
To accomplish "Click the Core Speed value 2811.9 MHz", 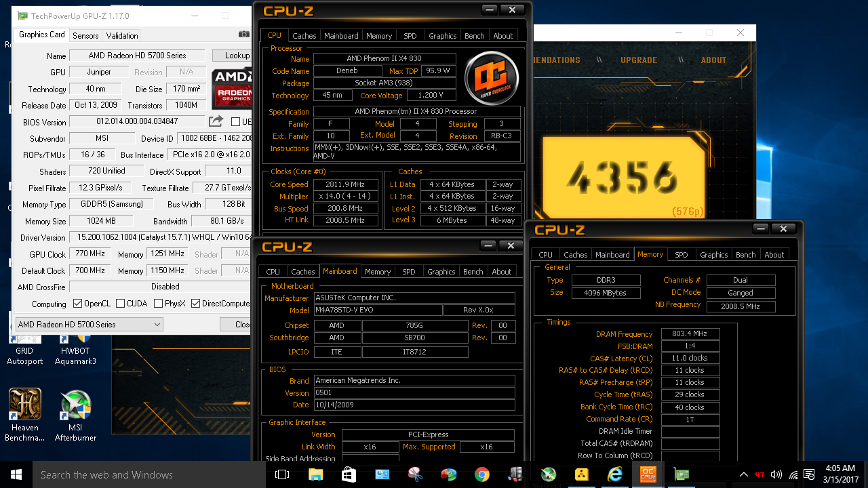I will [344, 184].
